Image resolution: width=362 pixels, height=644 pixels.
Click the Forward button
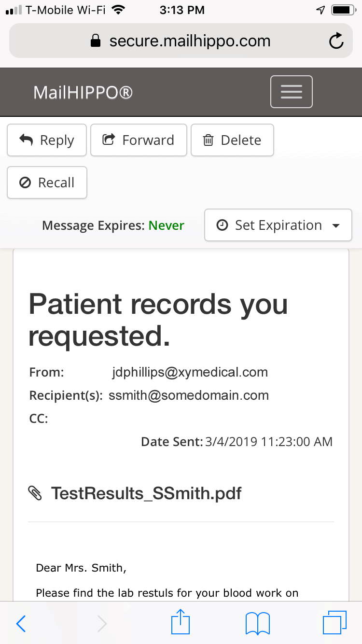coord(139,140)
